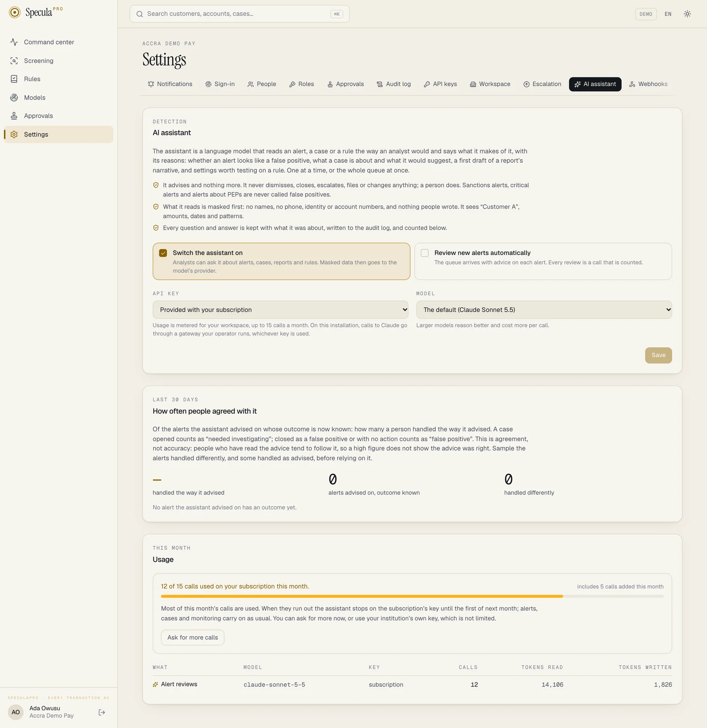Click the Save button
Screen dimensions: 707x728
tap(658, 355)
